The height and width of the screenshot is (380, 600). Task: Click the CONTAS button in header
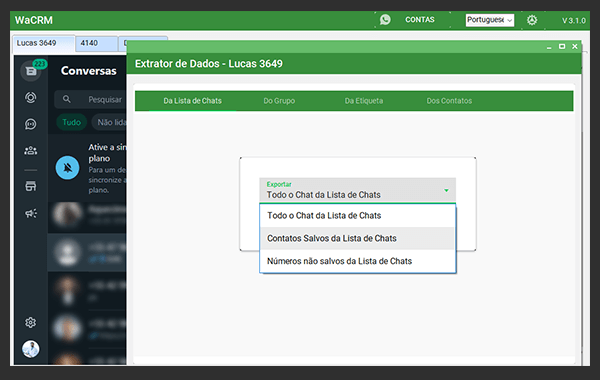(420, 20)
